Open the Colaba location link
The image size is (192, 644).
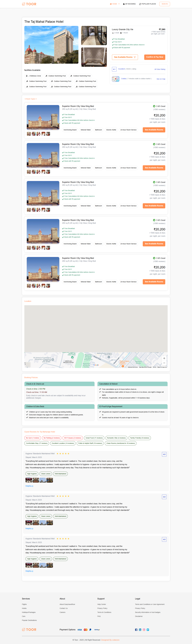124,78
